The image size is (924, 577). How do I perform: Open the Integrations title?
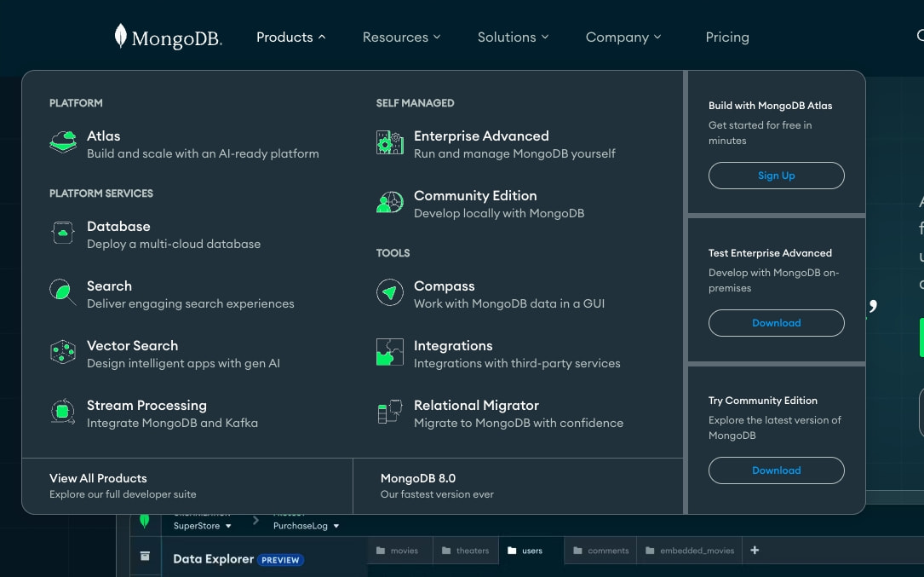point(453,346)
